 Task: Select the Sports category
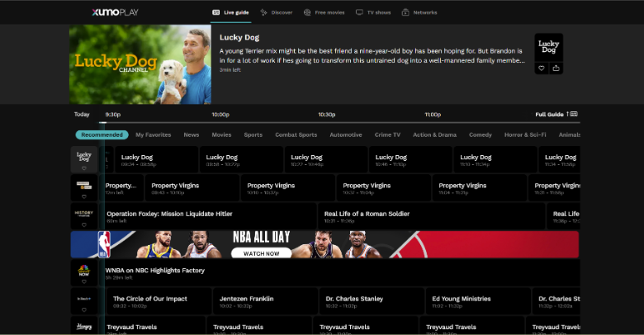tap(253, 134)
